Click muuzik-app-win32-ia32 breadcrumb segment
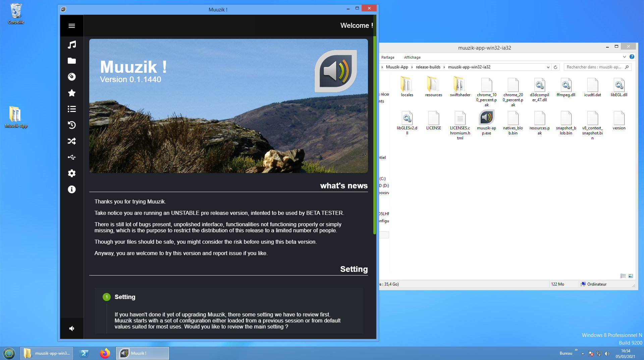Image resolution: width=644 pixels, height=360 pixels. point(469,67)
